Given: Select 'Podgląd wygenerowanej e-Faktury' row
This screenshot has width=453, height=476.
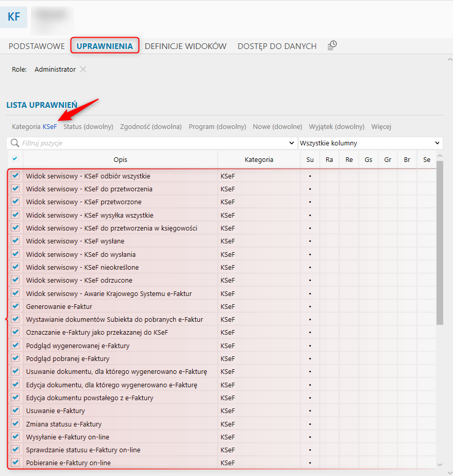Looking at the screenshot, I should point(222,346).
